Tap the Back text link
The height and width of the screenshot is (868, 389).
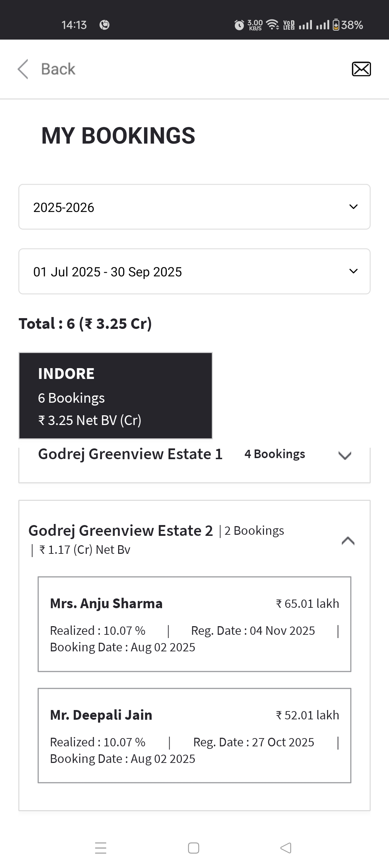point(58,69)
